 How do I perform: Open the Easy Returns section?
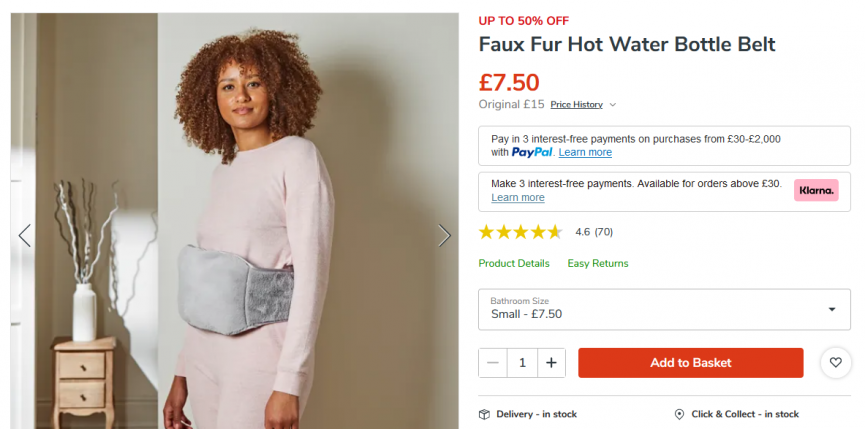[x=598, y=264]
